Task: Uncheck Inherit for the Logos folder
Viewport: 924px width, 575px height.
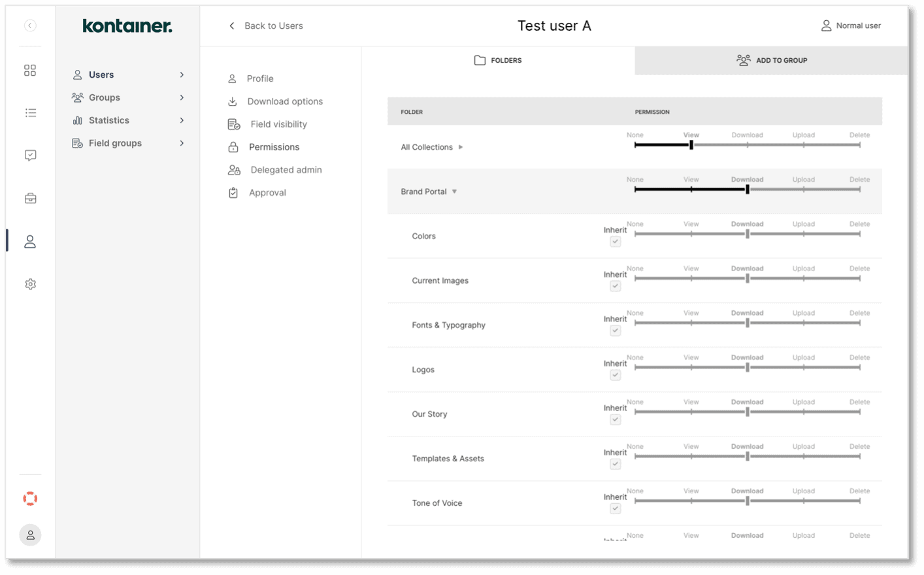Action: click(615, 374)
